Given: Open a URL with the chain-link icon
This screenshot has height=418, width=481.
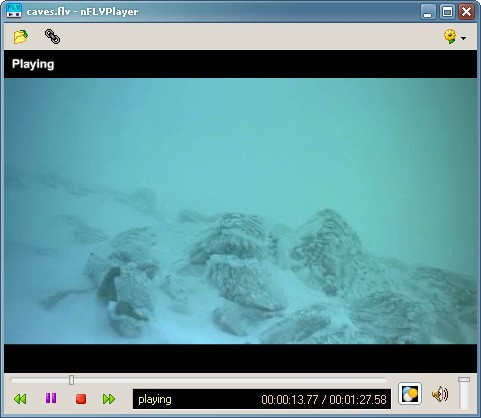Looking at the screenshot, I should 52,37.
